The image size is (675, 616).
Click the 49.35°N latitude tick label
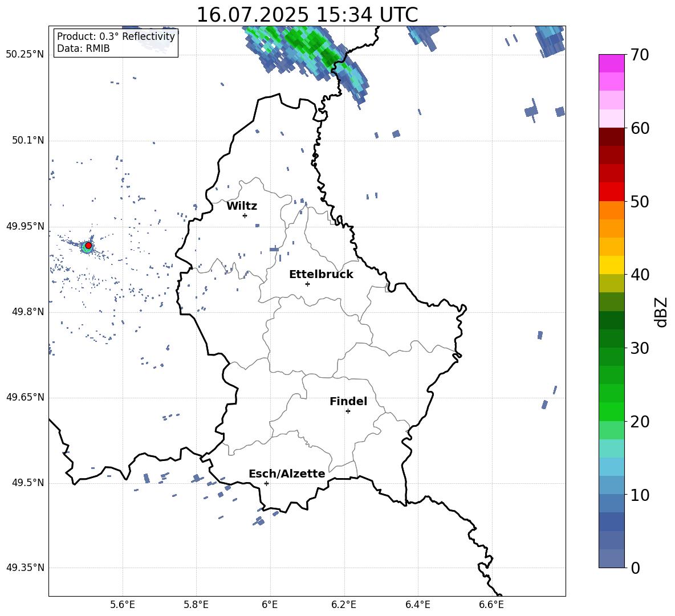[25, 568]
